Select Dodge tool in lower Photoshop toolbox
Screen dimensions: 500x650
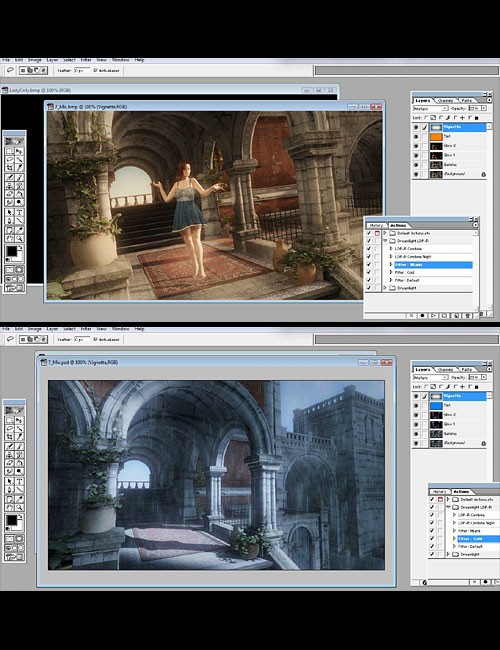click(x=19, y=471)
